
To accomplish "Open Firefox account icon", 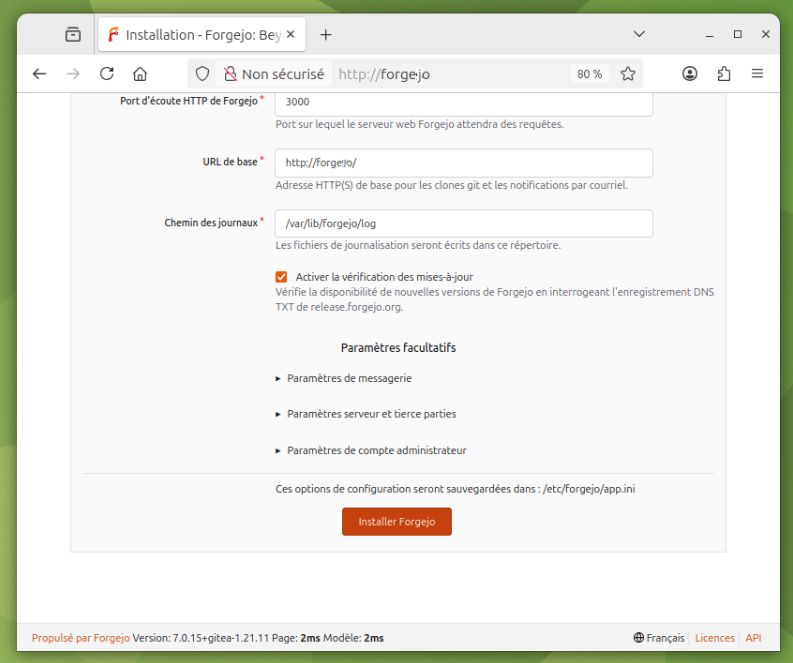I will click(x=690, y=74).
